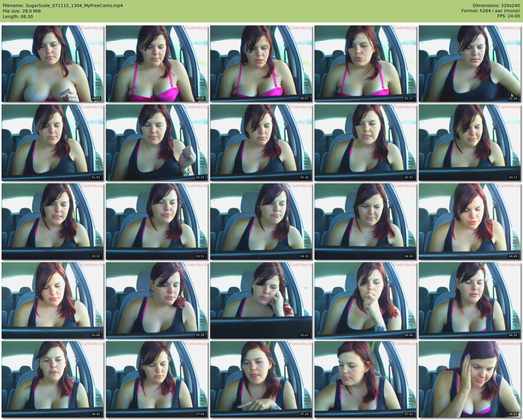Image resolution: width=523 pixels, height=420 pixels.
Task: Select the thumbnail stamped 00:19
Action: [53, 64]
